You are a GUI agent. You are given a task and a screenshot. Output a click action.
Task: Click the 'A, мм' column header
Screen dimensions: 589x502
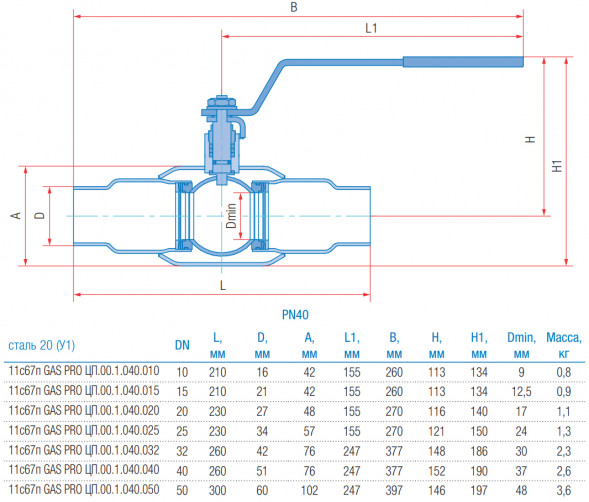click(x=310, y=345)
